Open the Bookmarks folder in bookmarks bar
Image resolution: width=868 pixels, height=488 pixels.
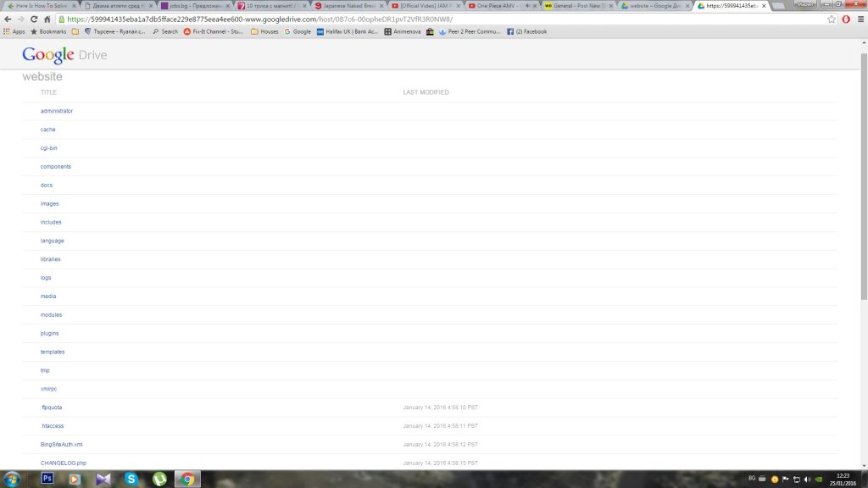[x=48, y=31]
